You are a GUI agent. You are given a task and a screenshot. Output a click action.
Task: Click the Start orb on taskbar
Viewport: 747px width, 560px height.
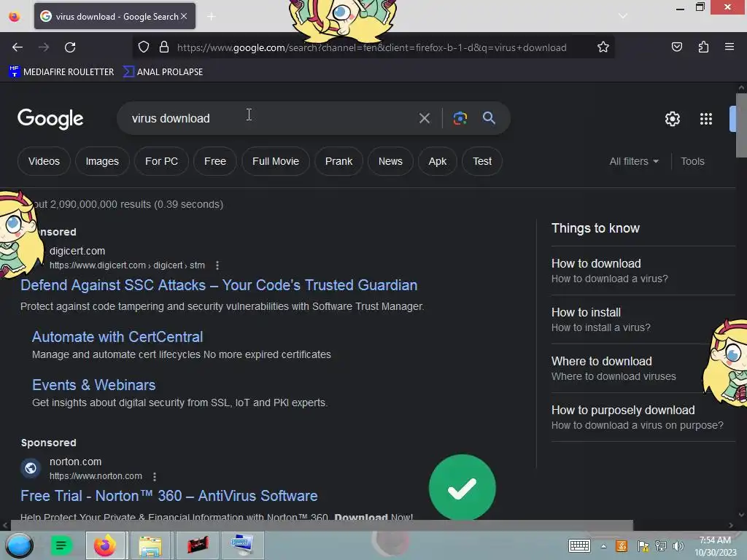(20, 545)
